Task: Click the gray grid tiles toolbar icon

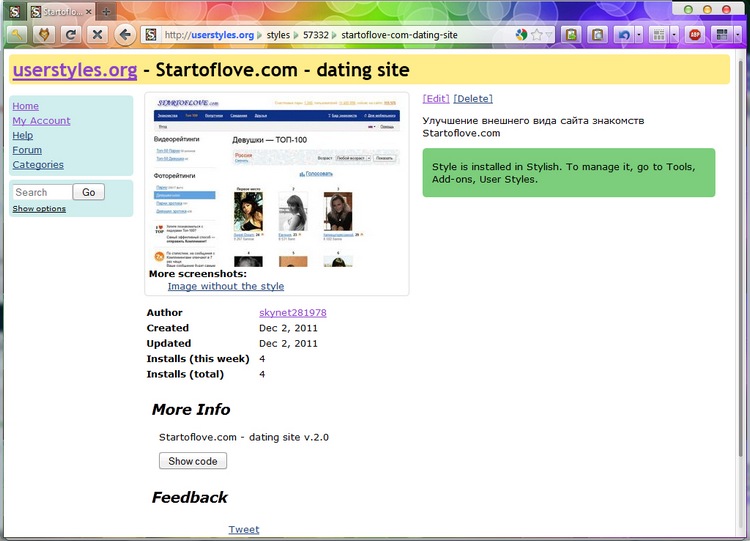Action: click(659, 34)
